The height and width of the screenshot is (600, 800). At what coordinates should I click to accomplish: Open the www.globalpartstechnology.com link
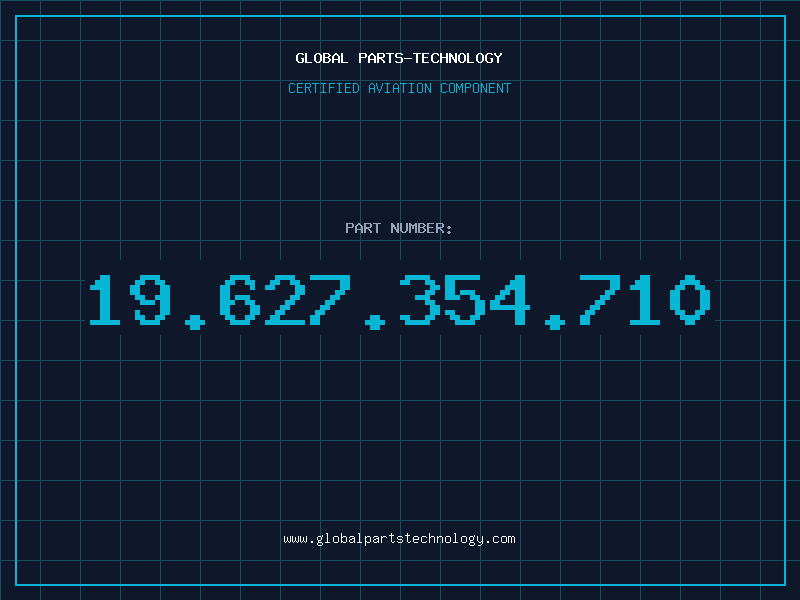click(399, 539)
